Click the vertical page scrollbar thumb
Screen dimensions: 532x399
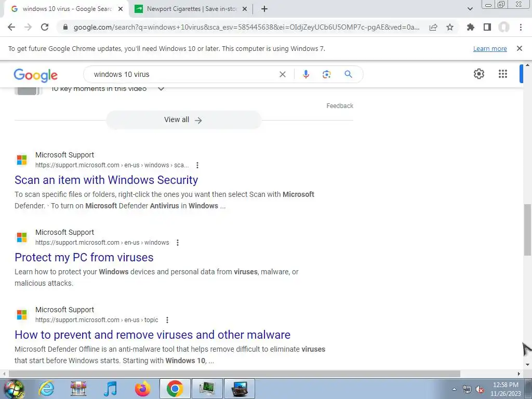[x=527, y=230]
